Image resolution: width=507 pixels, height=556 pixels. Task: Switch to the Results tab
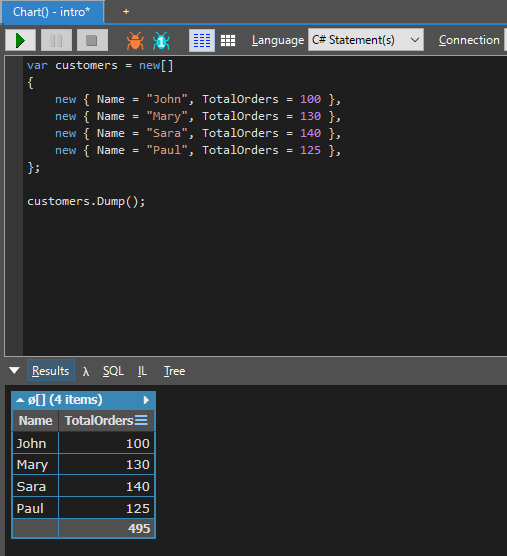click(51, 371)
